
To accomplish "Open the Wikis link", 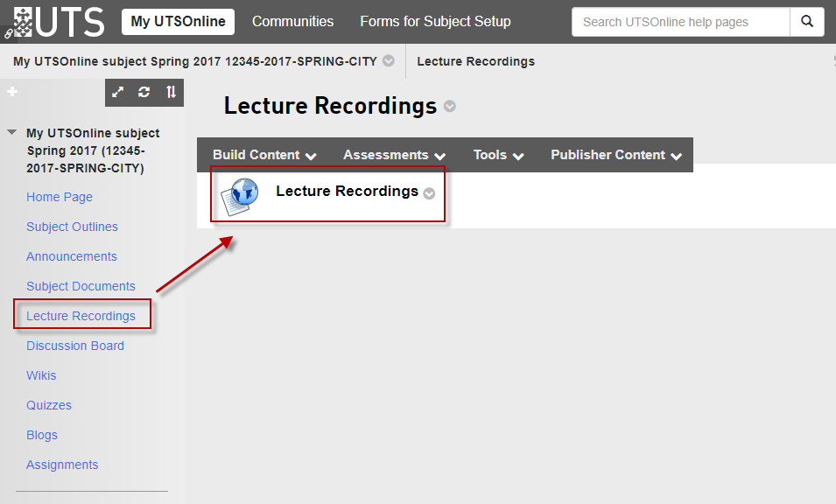I will [41, 375].
